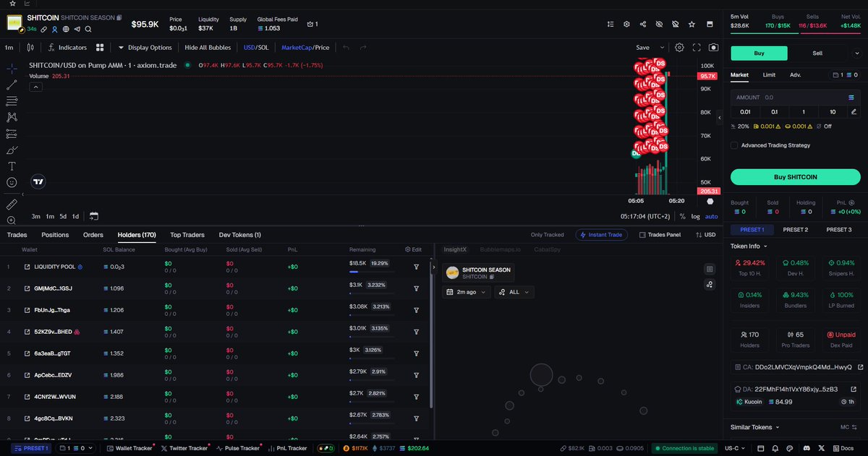
Task: Open chart settings gear
Action: [x=679, y=48]
